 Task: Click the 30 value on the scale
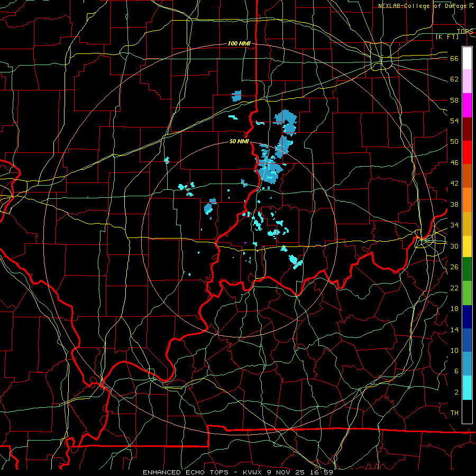coord(454,246)
